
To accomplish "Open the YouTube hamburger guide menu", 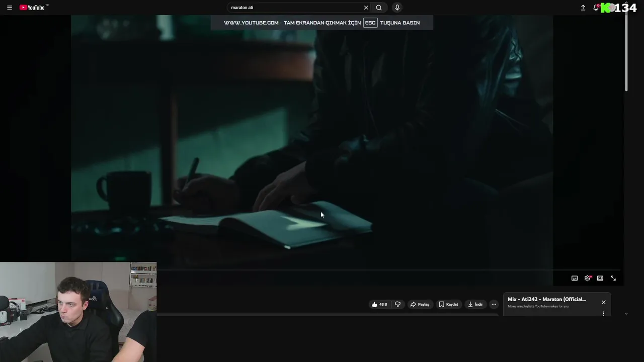I will pos(9,8).
